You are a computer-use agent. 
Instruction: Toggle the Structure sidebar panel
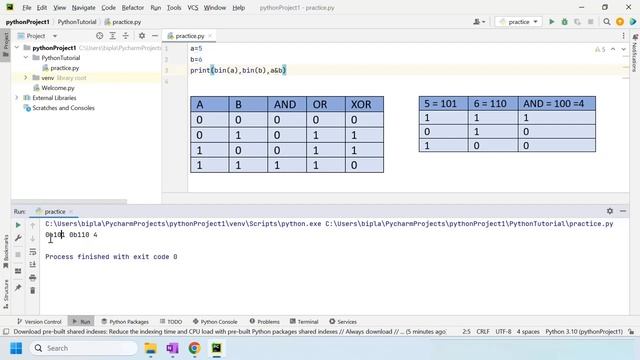coord(6,294)
